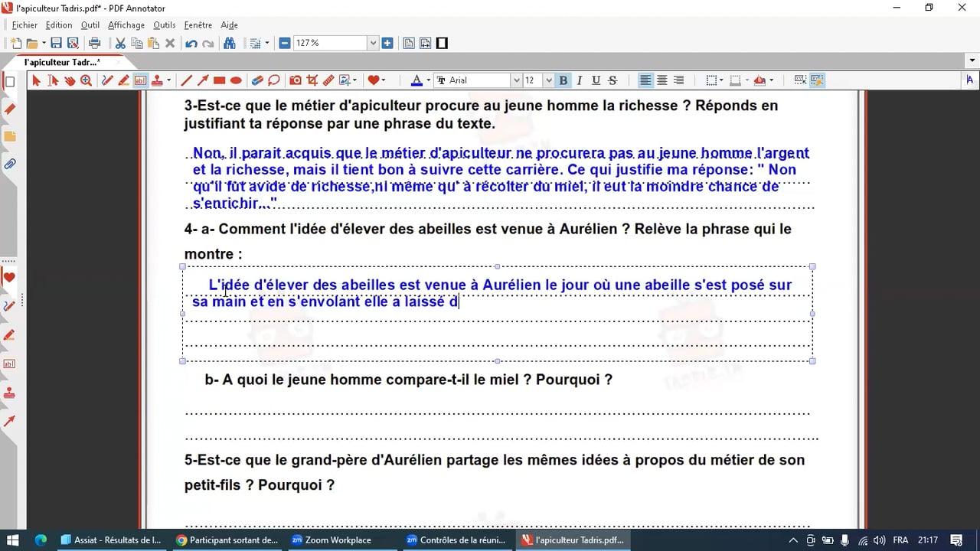Open the Windows Start menu

click(x=14, y=540)
